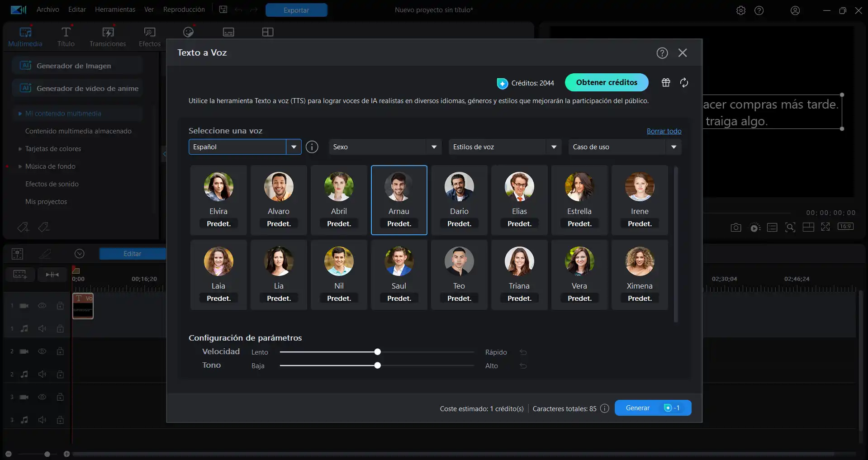Toggle visibility of video track 2
Image resolution: width=868 pixels, height=460 pixels.
[42, 351]
